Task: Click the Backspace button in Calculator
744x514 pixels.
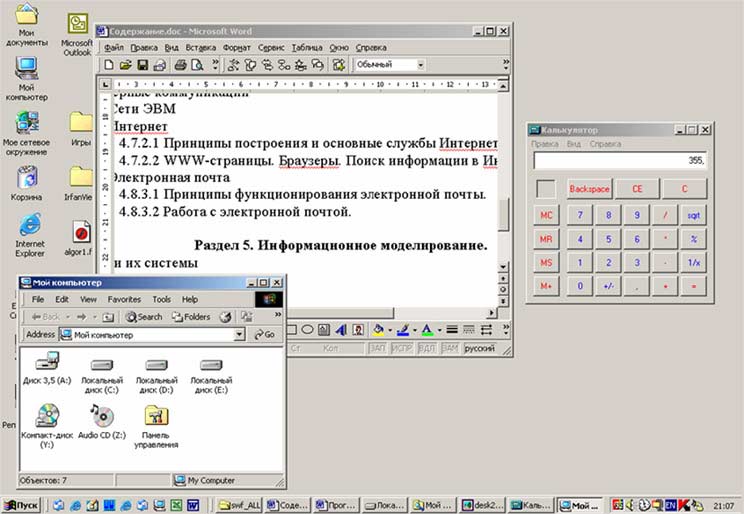Action: (x=589, y=189)
